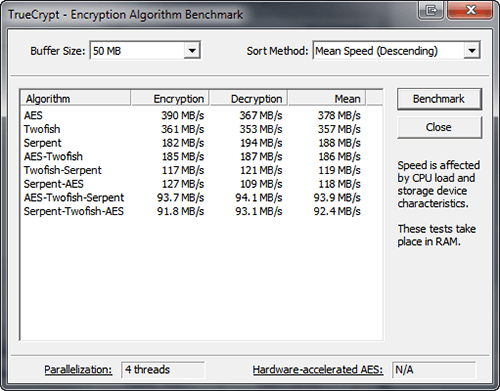Screen dimensions: 500x391
Task: Sort by the Encryption column header
Action: coord(170,99)
